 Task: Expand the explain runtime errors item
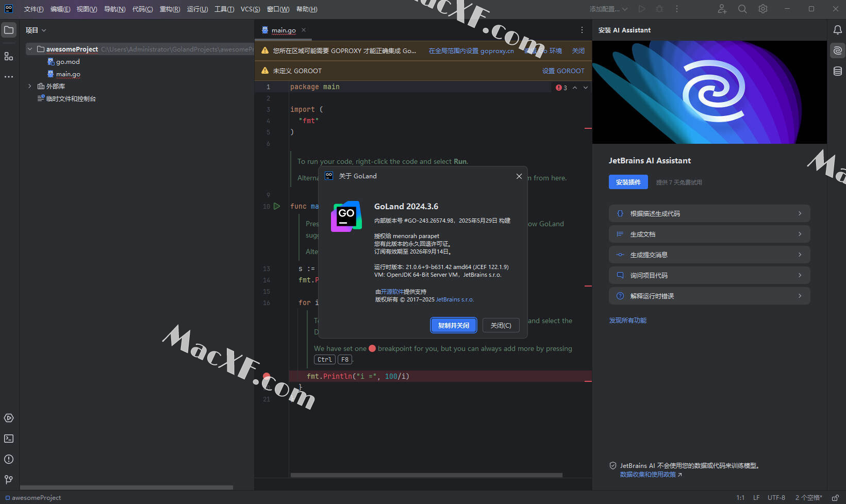tap(709, 296)
